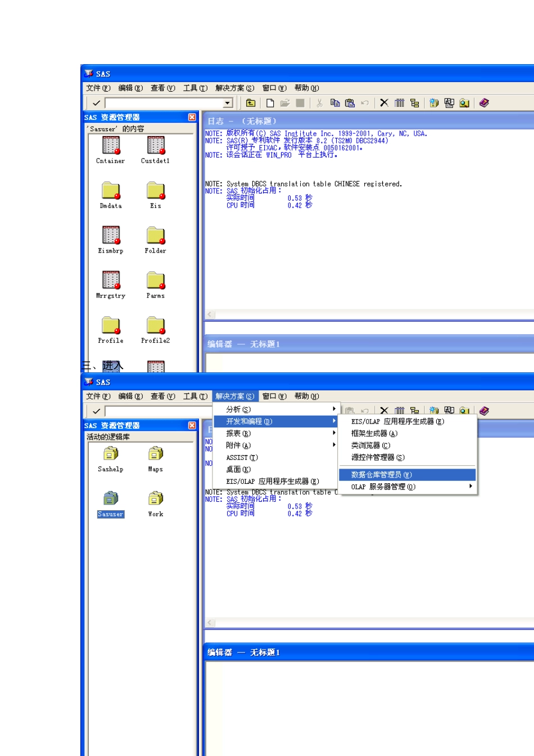
Task: Open the command box dropdown in upper window
Action: (x=228, y=103)
